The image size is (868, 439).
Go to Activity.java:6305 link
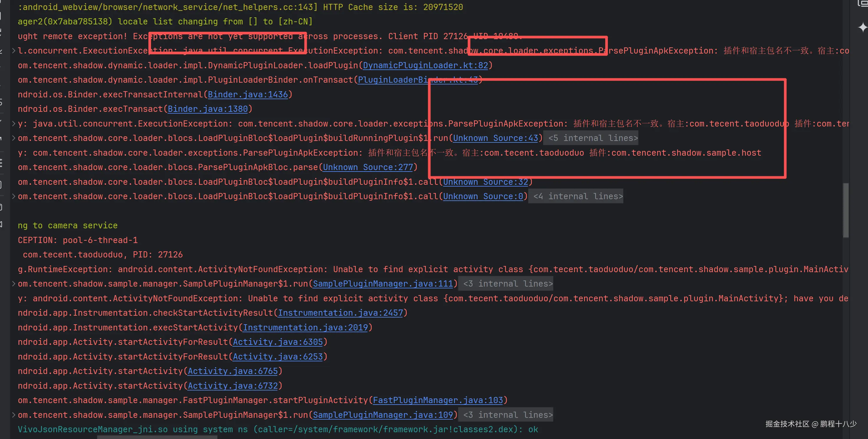point(278,342)
